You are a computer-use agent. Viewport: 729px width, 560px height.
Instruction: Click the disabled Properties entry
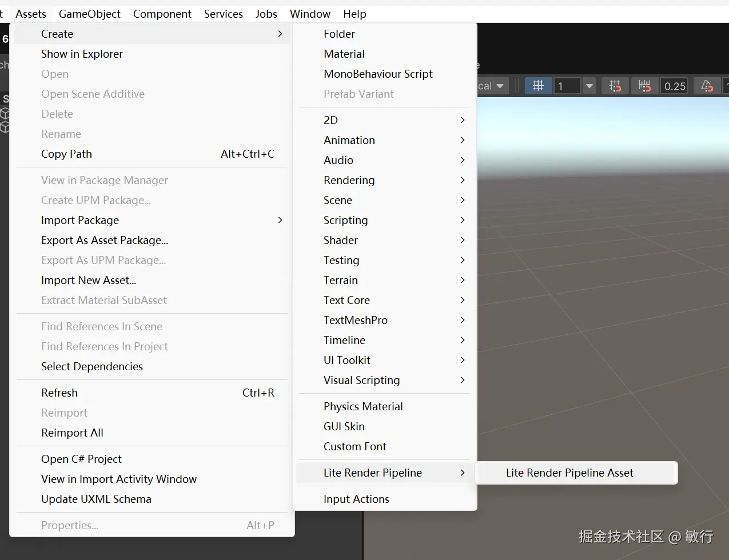[x=152, y=525]
